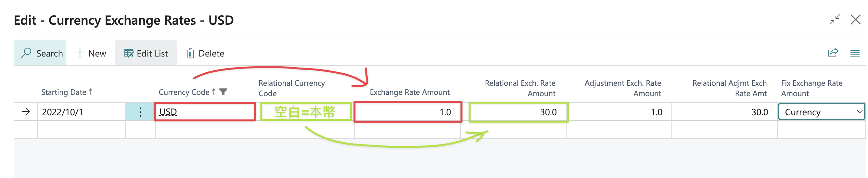The height and width of the screenshot is (178, 868).
Task: Click the list view options icon
Action: [855, 53]
